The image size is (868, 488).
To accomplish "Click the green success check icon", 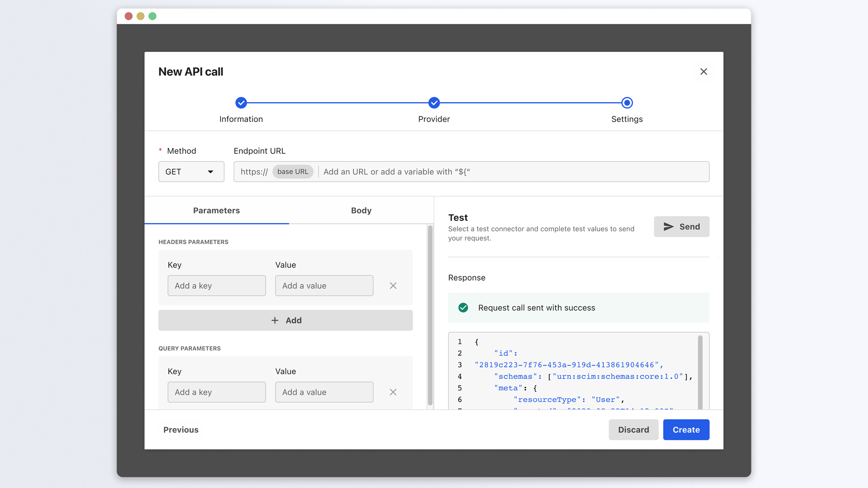I will (463, 307).
